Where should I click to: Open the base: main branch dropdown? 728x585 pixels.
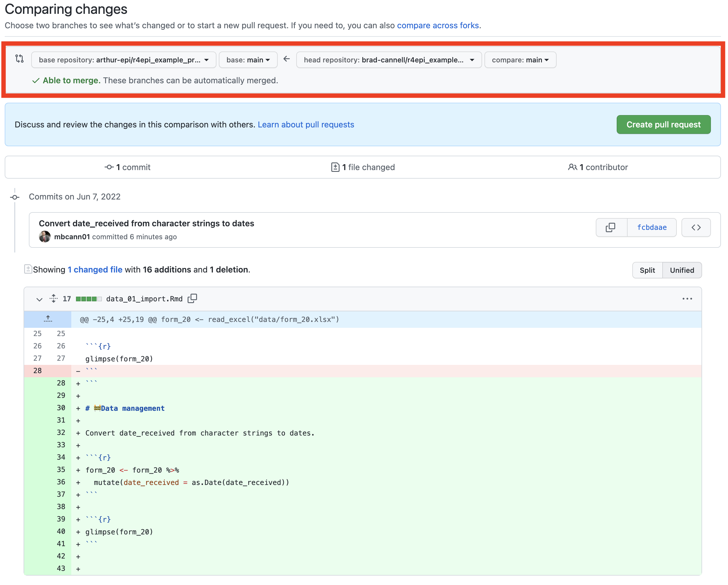pos(248,60)
